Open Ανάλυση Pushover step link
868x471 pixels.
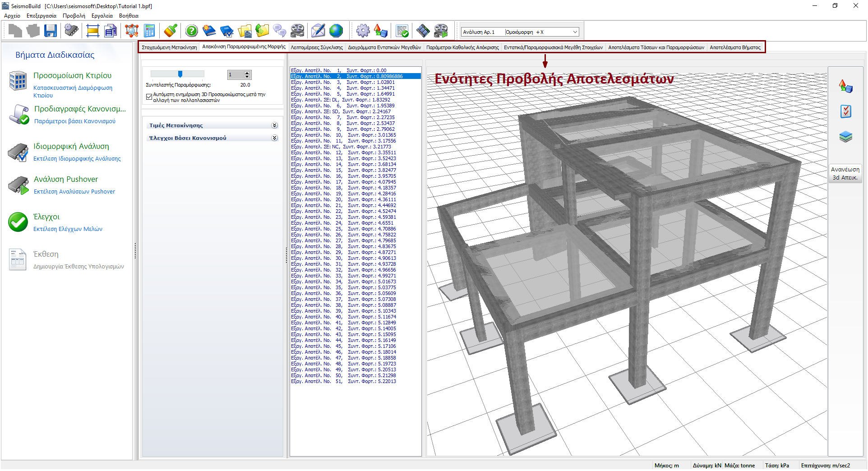point(66,179)
